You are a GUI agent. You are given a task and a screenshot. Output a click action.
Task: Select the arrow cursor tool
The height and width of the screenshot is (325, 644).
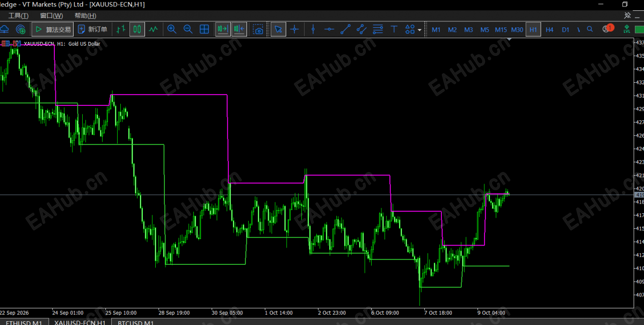click(278, 29)
